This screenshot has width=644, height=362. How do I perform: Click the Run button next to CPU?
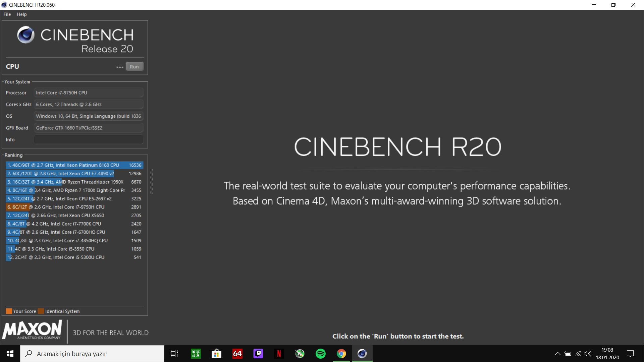coord(134,66)
